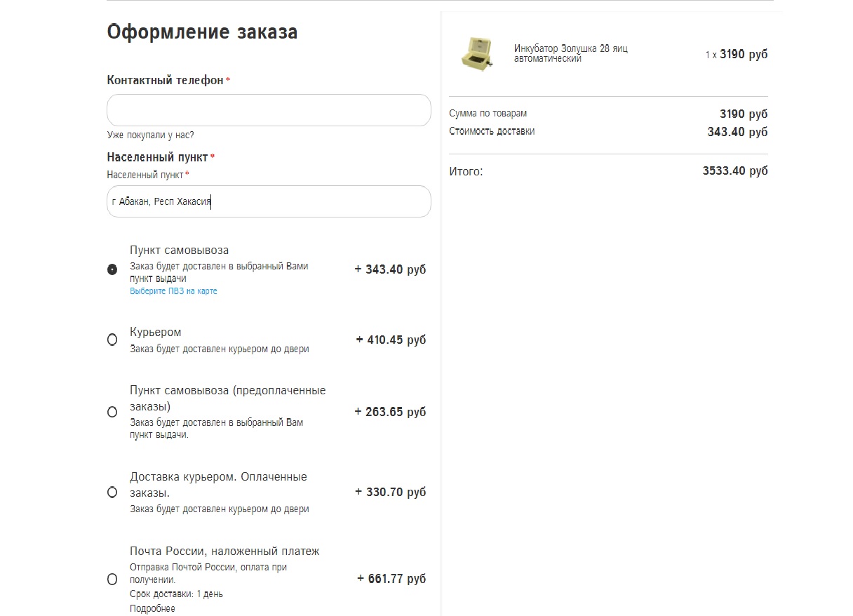Click 'Подробнее' under Почта России

pos(152,608)
